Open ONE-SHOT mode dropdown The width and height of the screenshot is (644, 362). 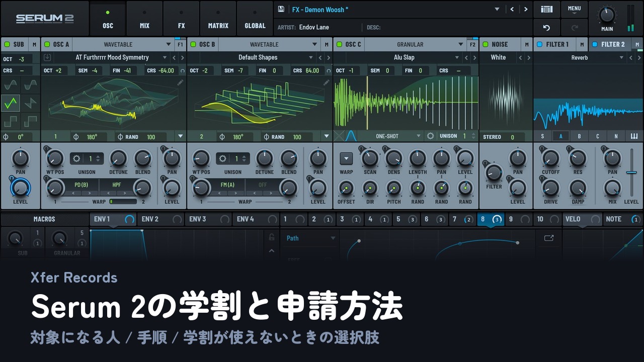point(392,136)
